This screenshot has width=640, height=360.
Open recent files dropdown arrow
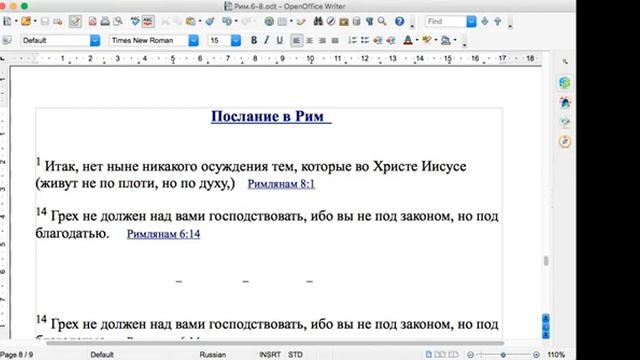pyautogui.click(x=35, y=21)
